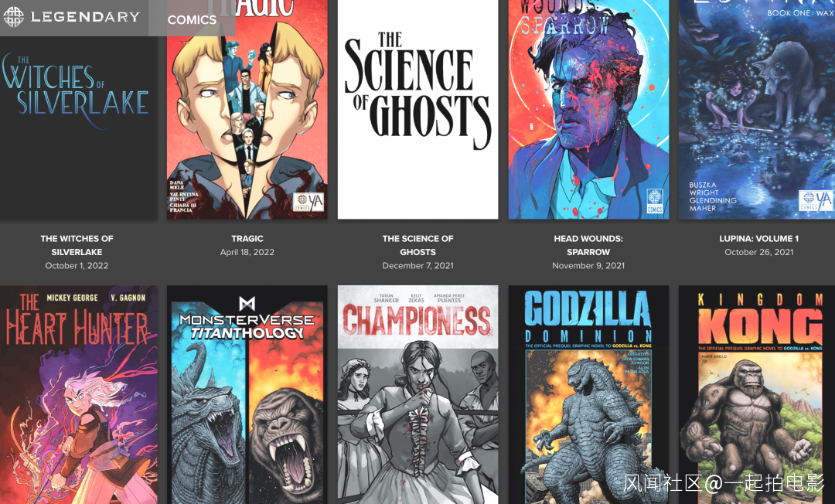Click LUPINA: VOLUME 1 title link
The width and height of the screenshot is (835, 504).
[x=759, y=238]
